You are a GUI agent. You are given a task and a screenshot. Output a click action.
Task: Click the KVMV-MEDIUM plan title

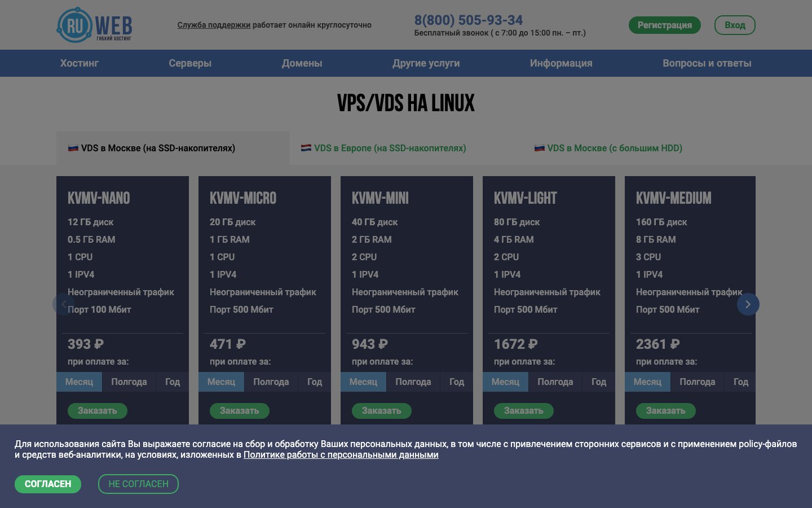pos(674,198)
